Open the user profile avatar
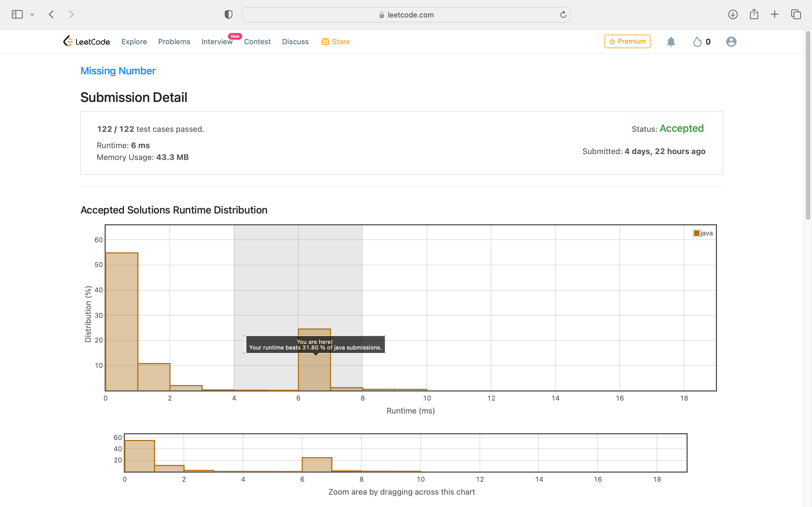The width and height of the screenshot is (812, 507). coord(731,42)
